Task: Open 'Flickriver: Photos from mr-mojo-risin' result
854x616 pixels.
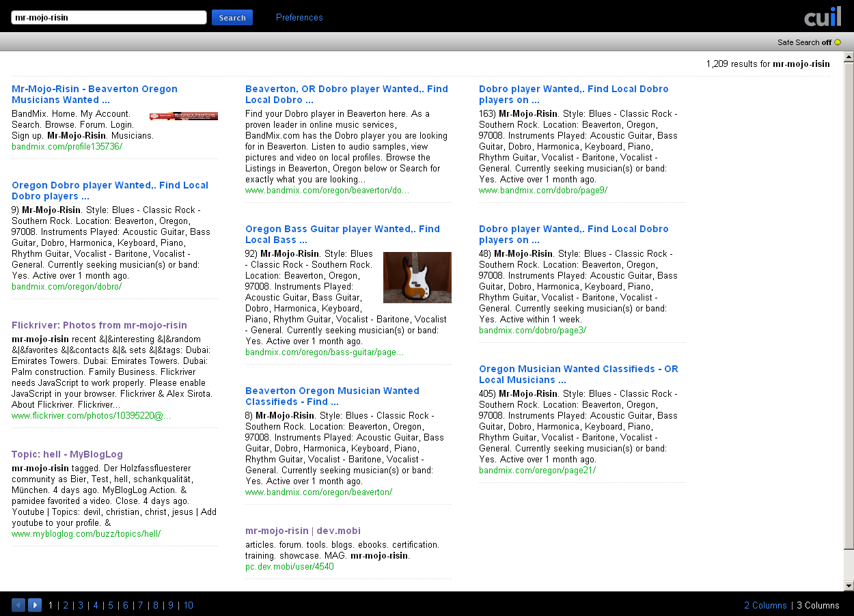Action: (99, 325)
